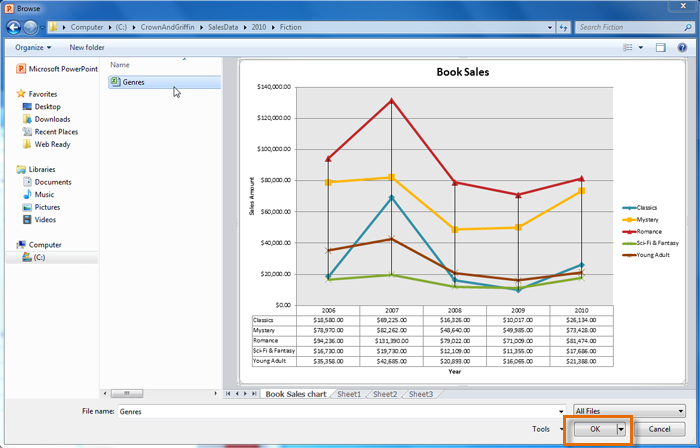The height and width of the screenshot is (448, 700).
Task: Open the Tools dropdown menu
Action: (545, 429)
